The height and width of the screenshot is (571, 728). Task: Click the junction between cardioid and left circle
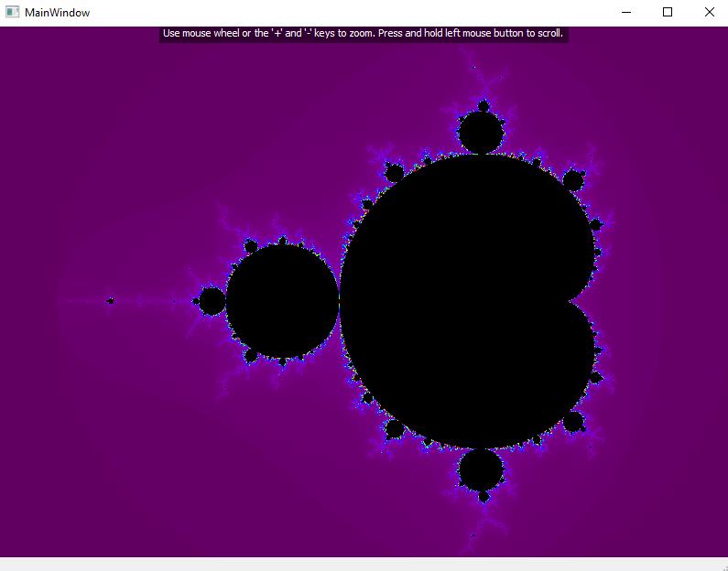pyautogui.click(x=340, y=301)
